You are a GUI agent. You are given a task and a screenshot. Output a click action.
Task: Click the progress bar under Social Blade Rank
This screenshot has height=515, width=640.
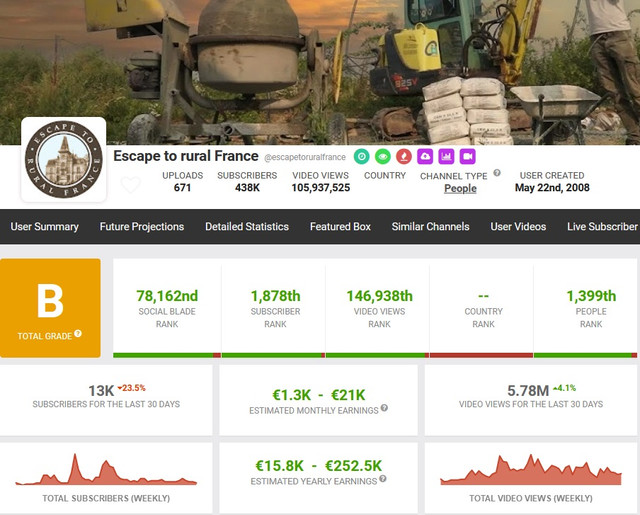[x=167, y=355]
